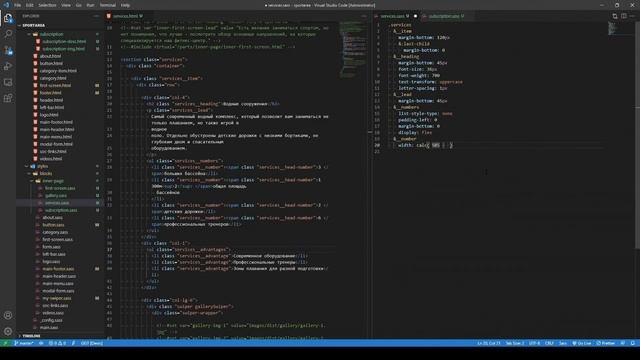The width and height of the screenshot is (640, 360).
Task: Open header.html in the explorer
Action: point(51,100)
